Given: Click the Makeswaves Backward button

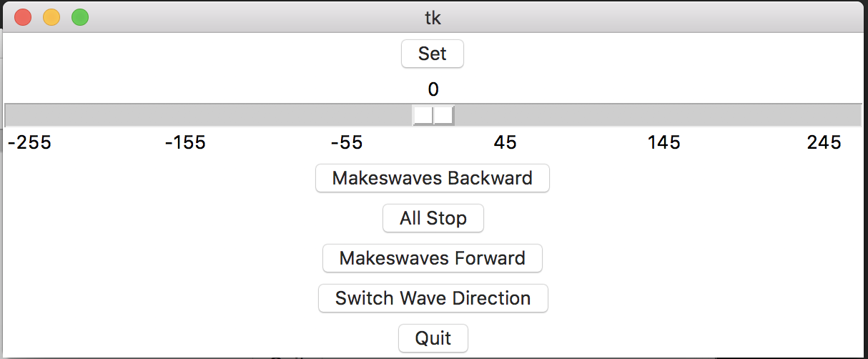Looking at the screenshot, I should point(433,178).
